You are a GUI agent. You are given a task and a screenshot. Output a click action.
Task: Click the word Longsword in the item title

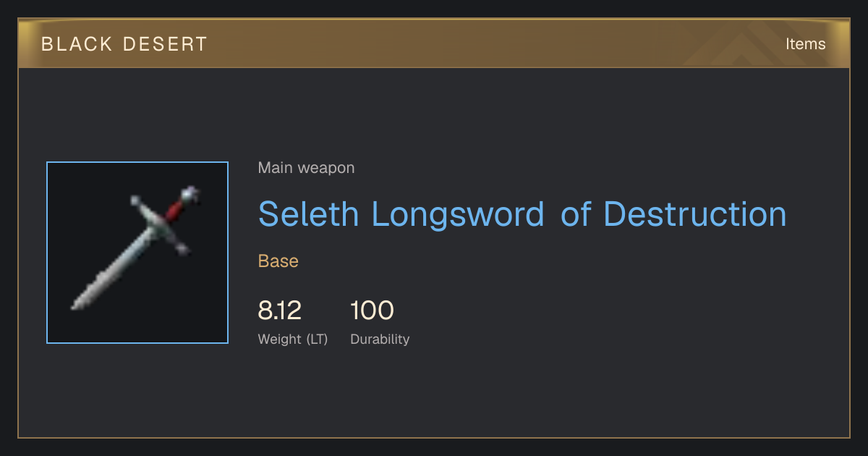pyautogui.click(x=458, y=214)
